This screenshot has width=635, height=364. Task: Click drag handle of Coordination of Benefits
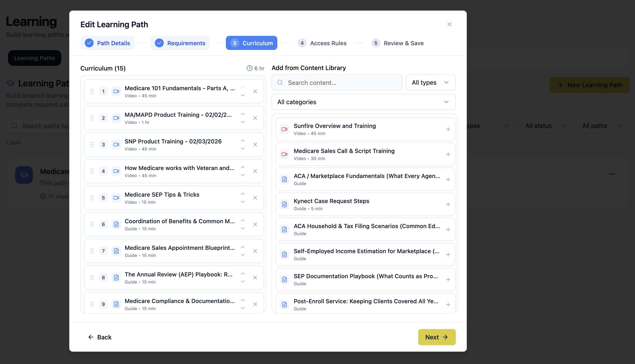pos(92,224)
